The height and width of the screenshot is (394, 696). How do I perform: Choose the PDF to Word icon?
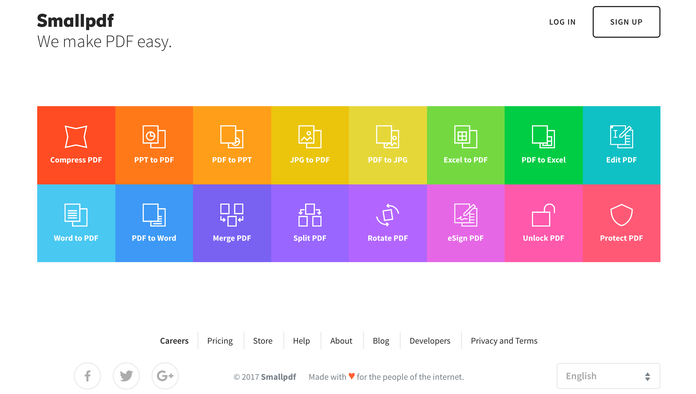tap(154, 215)
